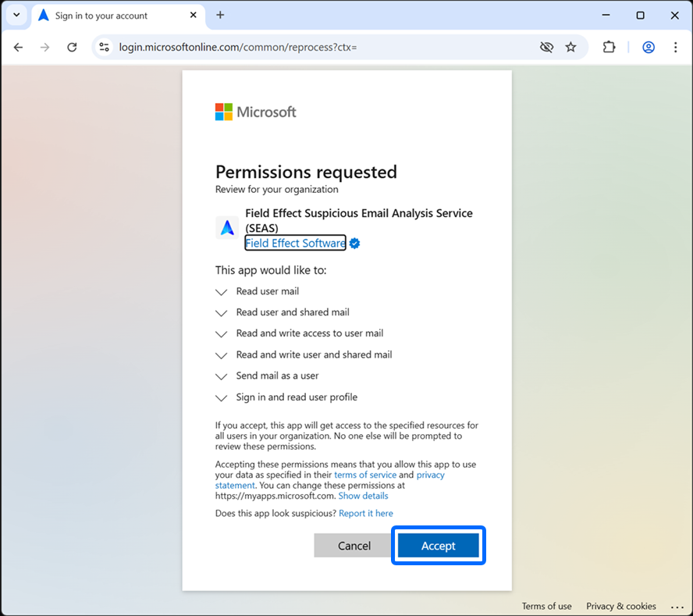Click 'Report it here' link
Screen dimensions: 693x616
(x=366, y=513)
